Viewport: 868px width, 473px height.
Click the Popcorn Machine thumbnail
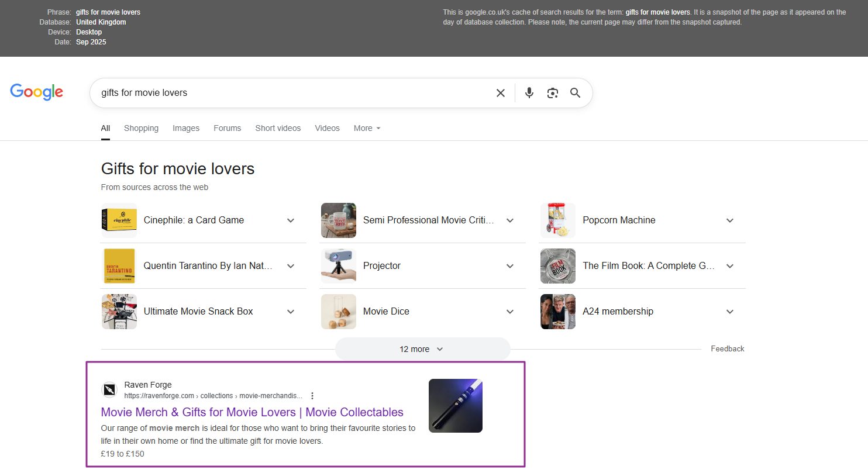[558, 220]
